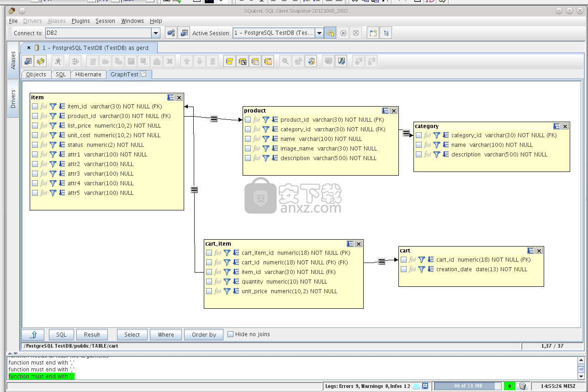Click the Where button
Viewport: 588px width, 392px height.
point(166,335)
